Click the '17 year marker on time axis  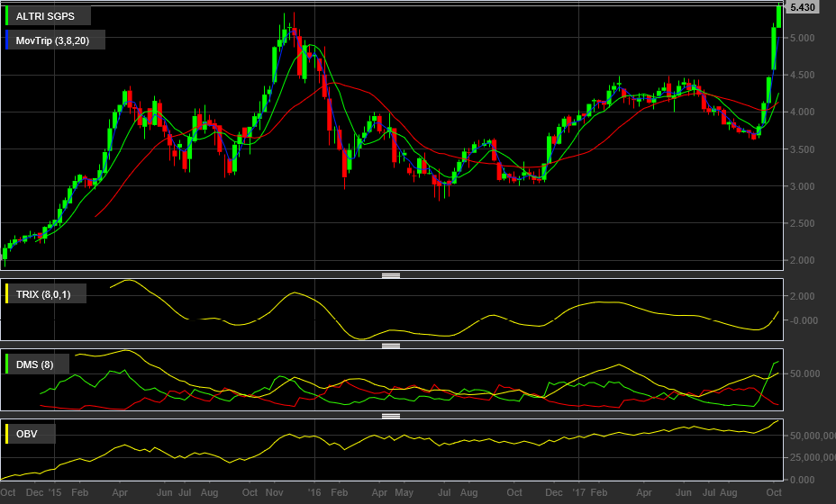[579, 492]
